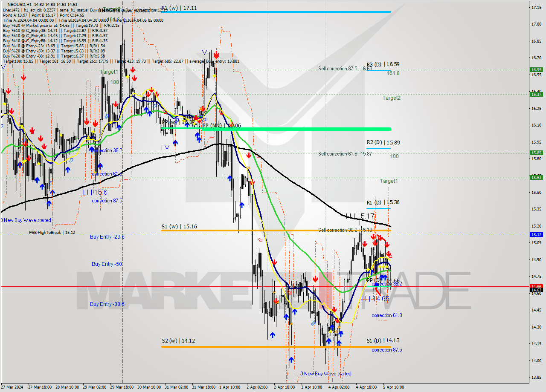Click the '27 Mar 2024' date label
The width and height of the screenshot is (546, 392).
[12, 387]
